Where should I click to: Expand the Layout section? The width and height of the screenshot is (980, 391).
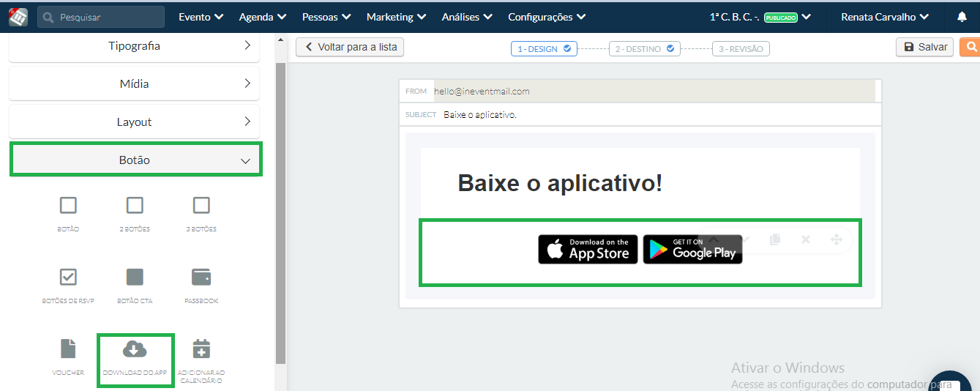point(134,122)
